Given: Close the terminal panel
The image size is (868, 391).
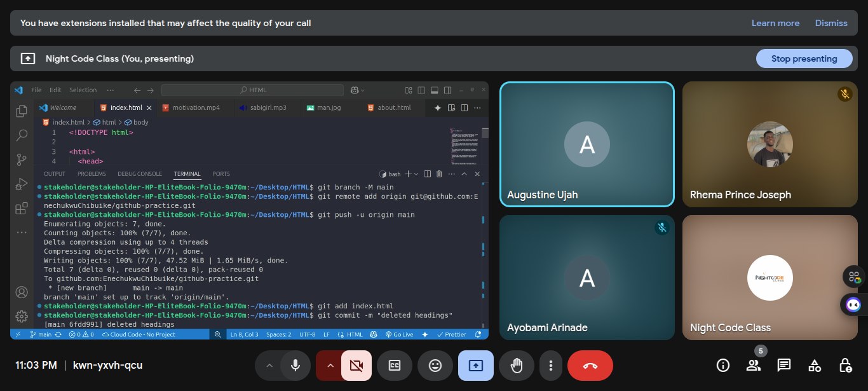Looking at the screenshot, I should (477, 174).
